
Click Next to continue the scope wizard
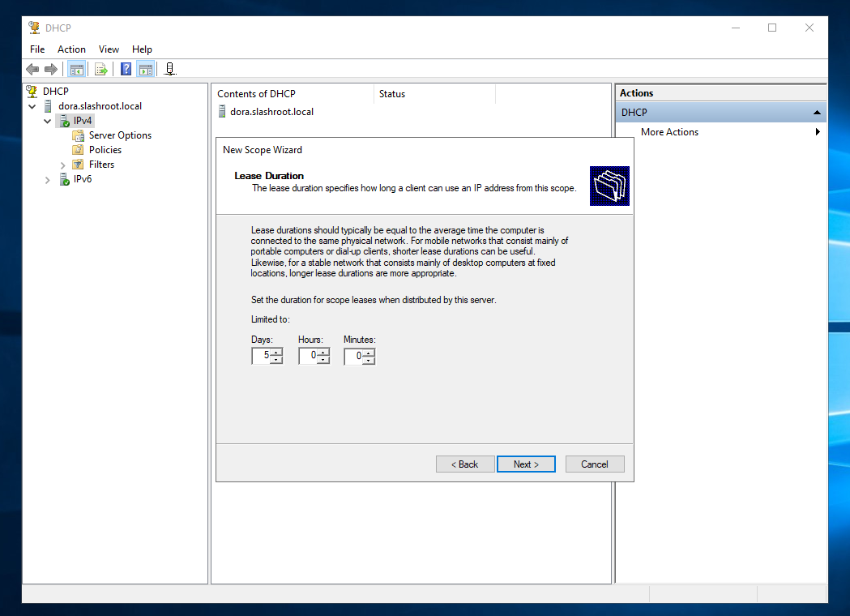pyautogui.click(x=526, y=464)
